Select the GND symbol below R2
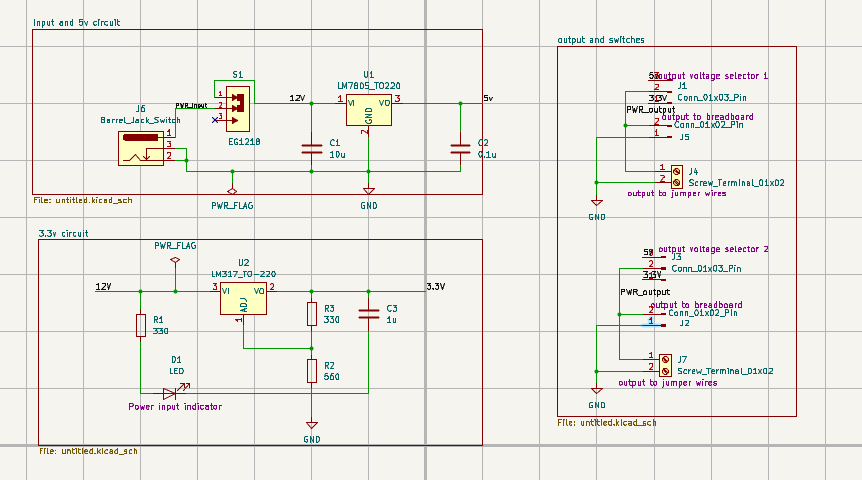The image size is (862, 480). point(312,425)
